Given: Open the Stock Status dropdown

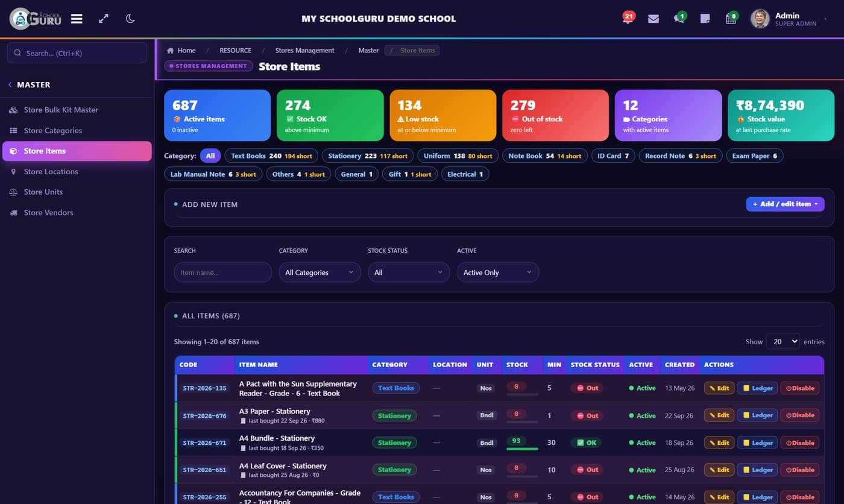Looking at the screenshot, I should (409, 272).
